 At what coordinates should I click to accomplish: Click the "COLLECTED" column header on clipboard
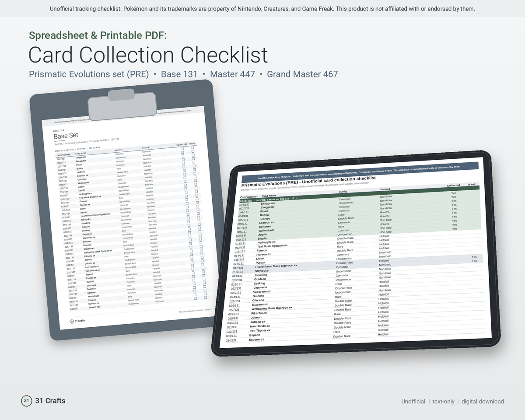(182, 144)
